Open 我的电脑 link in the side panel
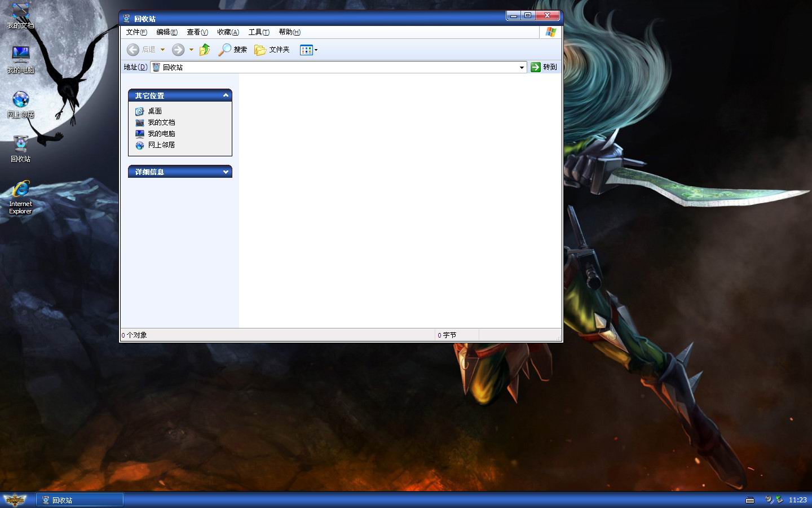The width and height of the screenshot is (812, 508). coord(161,134)
